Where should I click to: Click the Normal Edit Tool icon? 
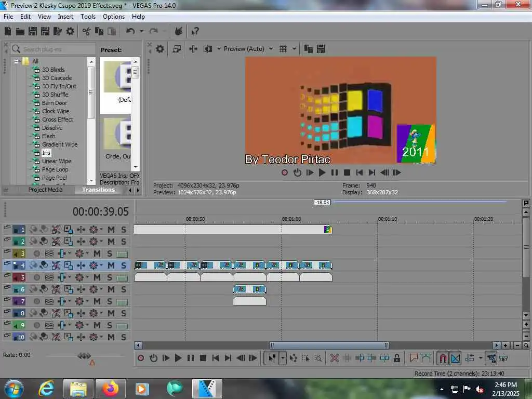coord(272,358)
